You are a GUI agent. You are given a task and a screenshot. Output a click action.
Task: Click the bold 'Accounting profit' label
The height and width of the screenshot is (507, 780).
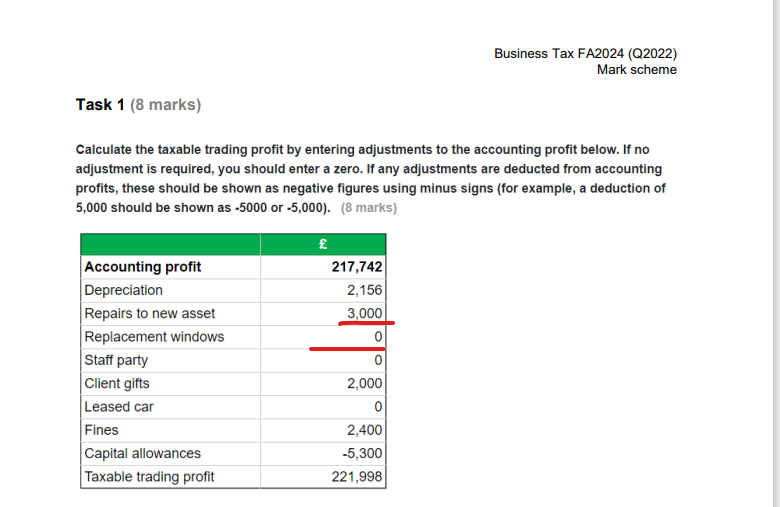(143, 267)
